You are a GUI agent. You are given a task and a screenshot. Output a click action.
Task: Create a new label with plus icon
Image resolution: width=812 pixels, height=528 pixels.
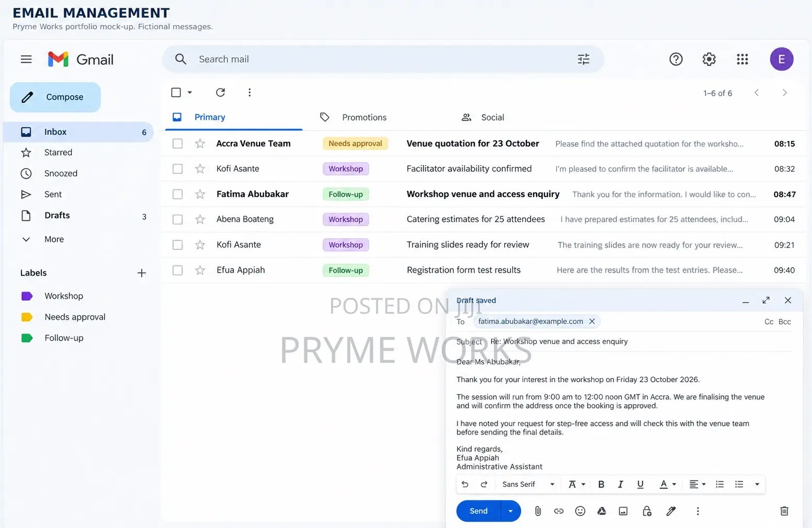[x=142, y=273]
